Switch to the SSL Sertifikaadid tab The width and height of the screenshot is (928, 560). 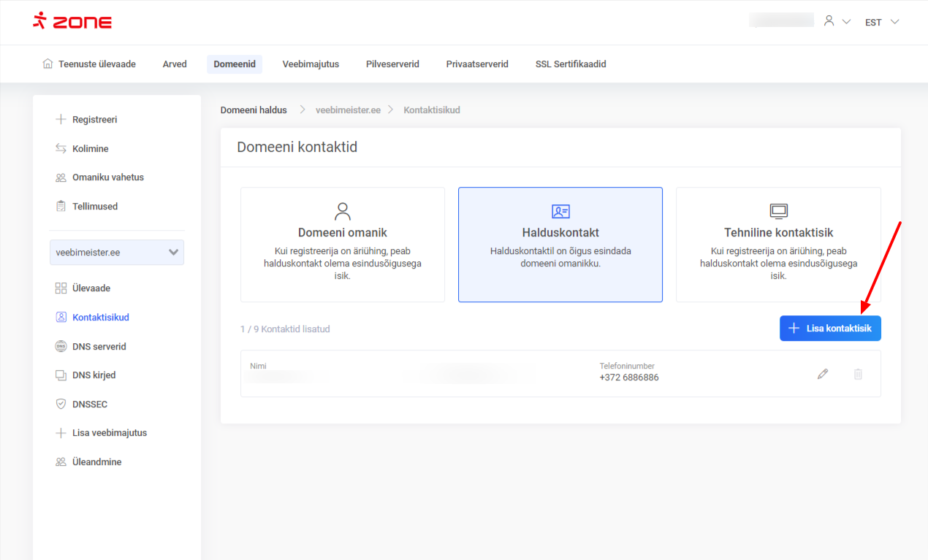pyautogui.click(x=571, y=64)
